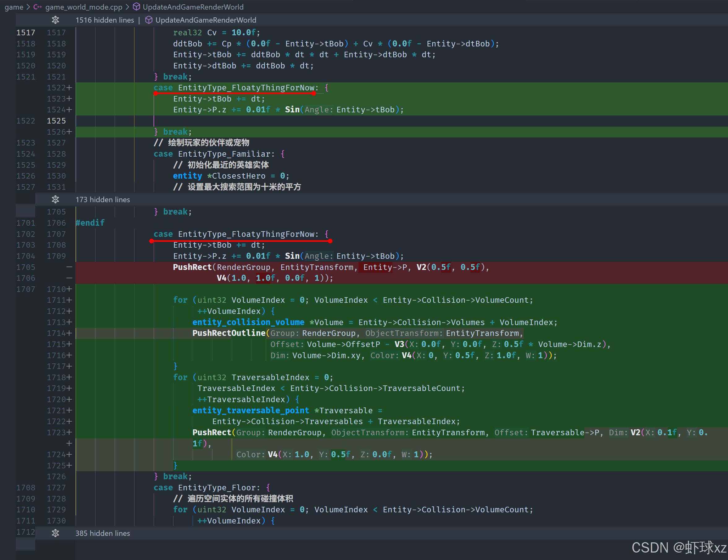Click the cube symbol icon in top breadcrumb
728x560 pixels.
pyautogui.click(x=136, y=7)
